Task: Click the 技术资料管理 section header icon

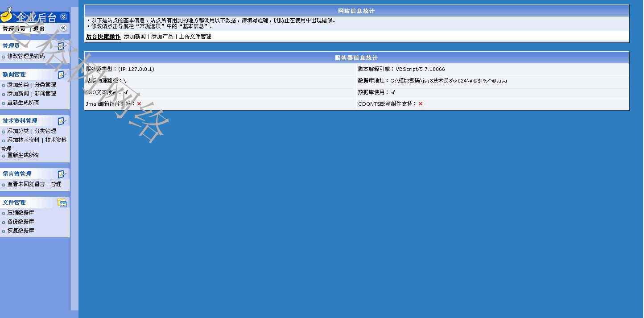Action: pos(62,121)
